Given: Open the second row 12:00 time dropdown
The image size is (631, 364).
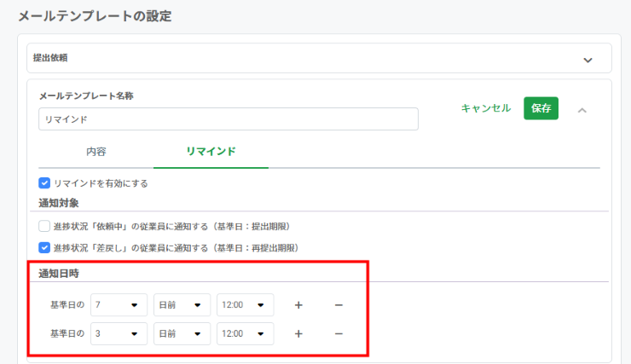Looking at the screenshot, I should (245, 334).
